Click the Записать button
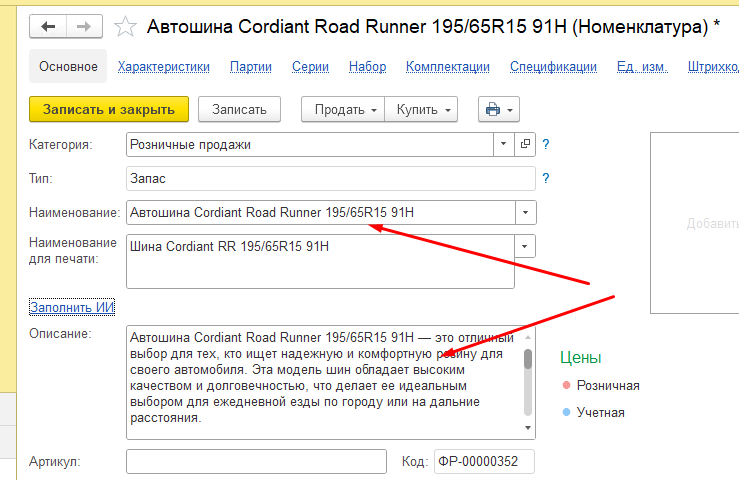 239,109
